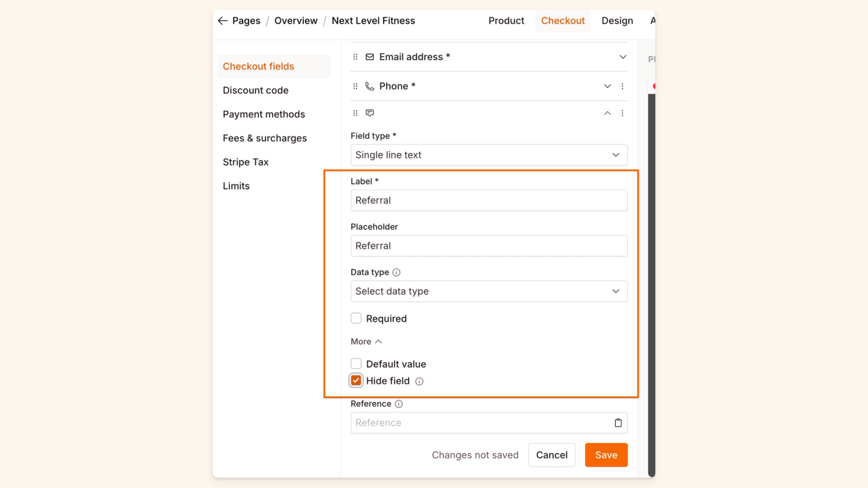868x488 pixels.
Task: Enable the Default value checkbox
Action: pos(356,364)
